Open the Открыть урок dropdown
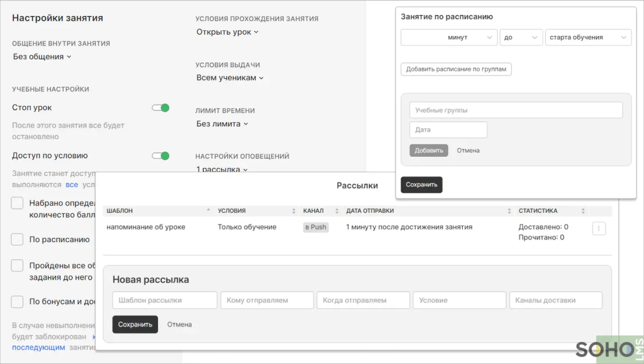Image resolution: width=644 pixels, height=364 pixels. pos(227,32)
